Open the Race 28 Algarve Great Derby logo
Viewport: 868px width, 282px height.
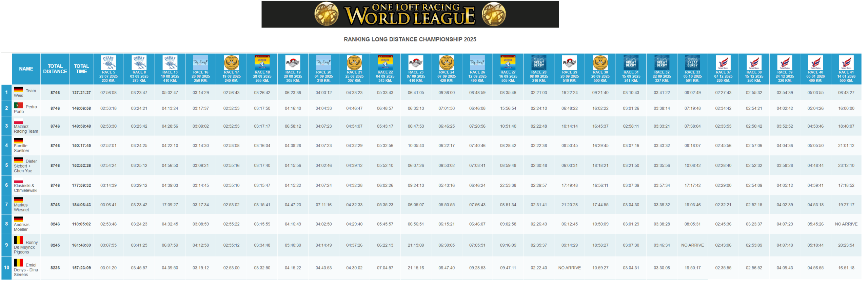tap(538, 63)
